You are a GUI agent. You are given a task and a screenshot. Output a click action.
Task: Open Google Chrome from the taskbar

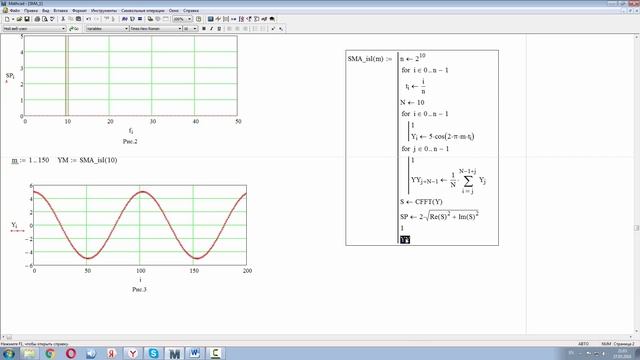50,353
